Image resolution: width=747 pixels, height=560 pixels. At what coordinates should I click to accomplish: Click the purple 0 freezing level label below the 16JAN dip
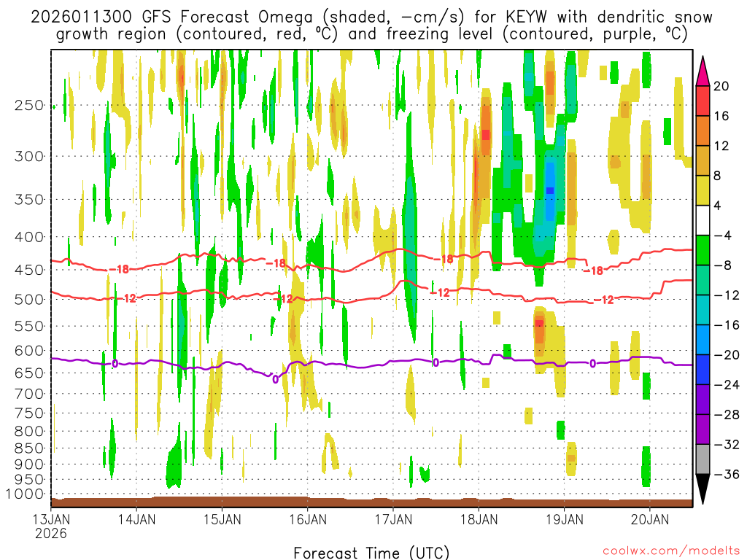275,379
